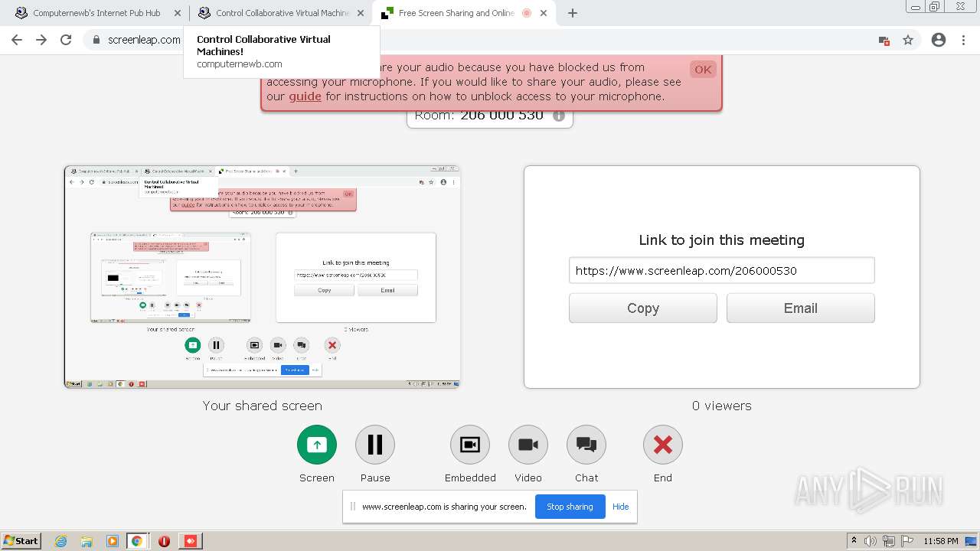Dismiss microphone warning with OK
Screen dimensions: 980x551
pos(703,70)
